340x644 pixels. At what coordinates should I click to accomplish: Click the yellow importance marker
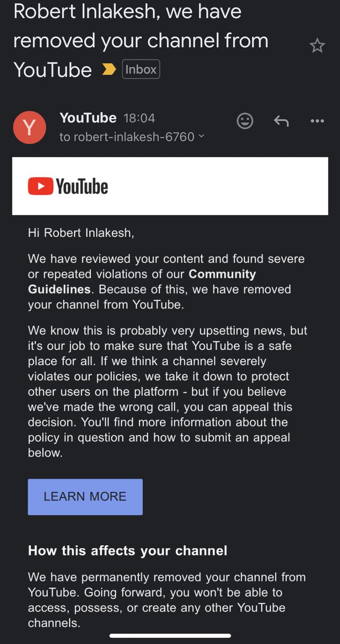(x=109, y=70)
